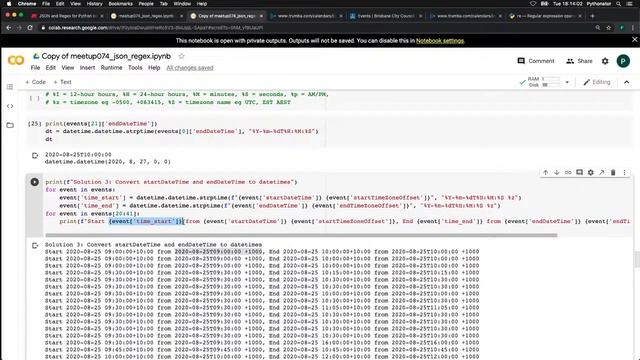Move the cell up with the arrow icon

point(545,173)
